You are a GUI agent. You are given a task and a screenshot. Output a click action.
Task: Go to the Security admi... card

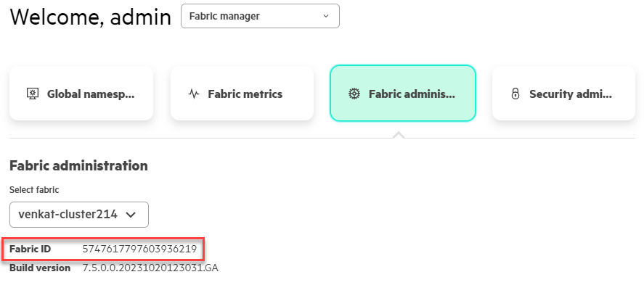coord(563,94)
